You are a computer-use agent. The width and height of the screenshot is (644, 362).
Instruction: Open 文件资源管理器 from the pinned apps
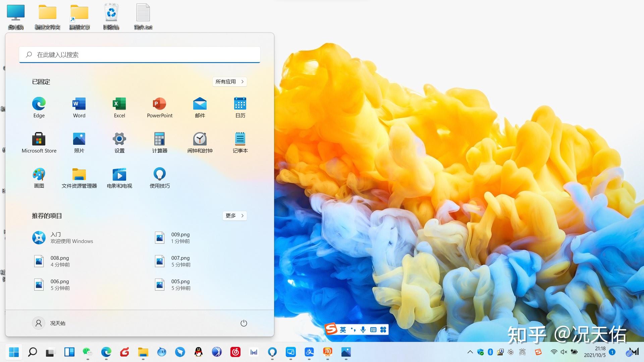[79, 178]
